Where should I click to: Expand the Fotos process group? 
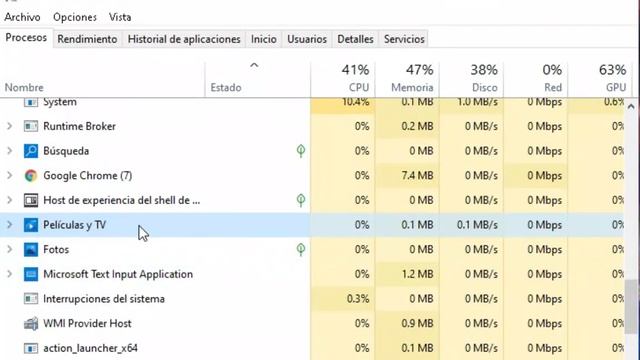[9, 249]
